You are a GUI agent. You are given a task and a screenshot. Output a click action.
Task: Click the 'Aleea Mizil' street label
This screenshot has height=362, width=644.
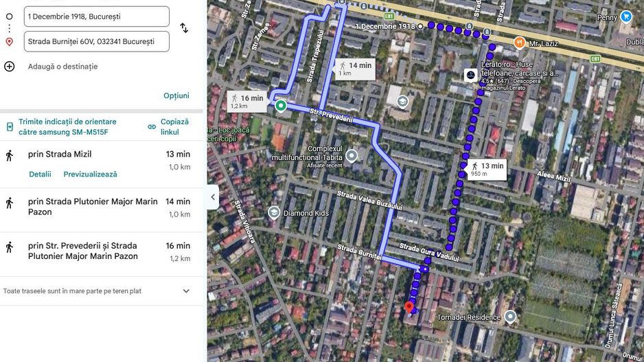click(553, 177)
